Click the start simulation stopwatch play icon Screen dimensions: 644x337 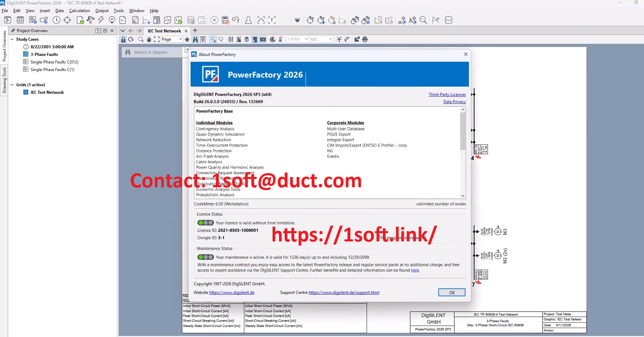click(x=321, y=20)
